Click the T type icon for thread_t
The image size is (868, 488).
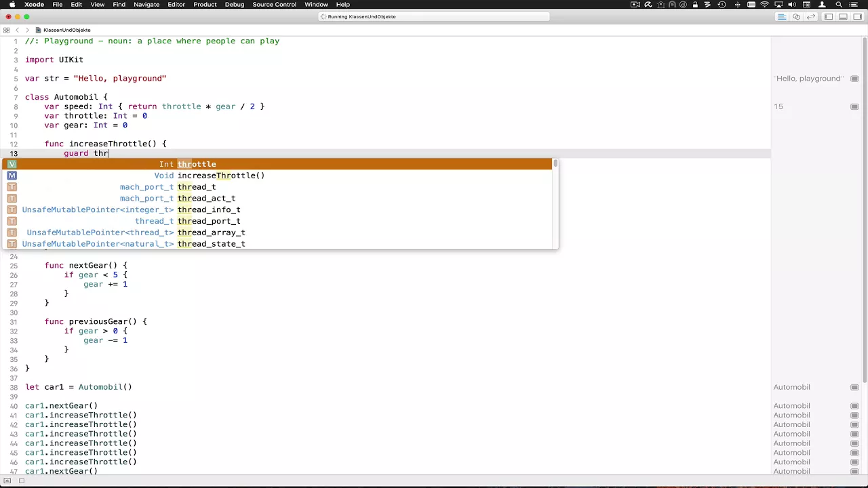tap(12, 187)
